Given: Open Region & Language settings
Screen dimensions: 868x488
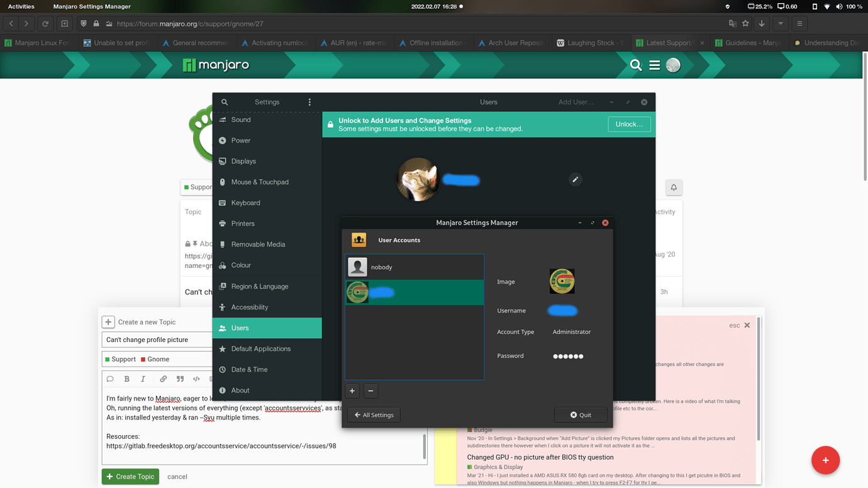Looking at the screenshot, I should coord(267,286).
